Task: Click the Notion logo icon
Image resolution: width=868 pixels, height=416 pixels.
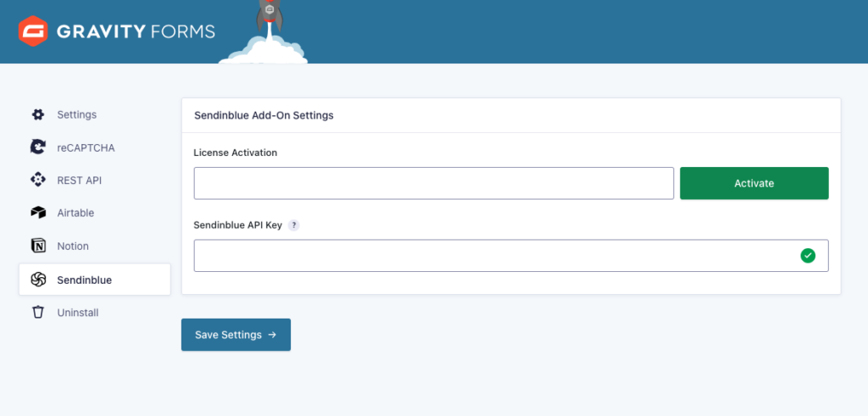Action: [x=37, y=246]
